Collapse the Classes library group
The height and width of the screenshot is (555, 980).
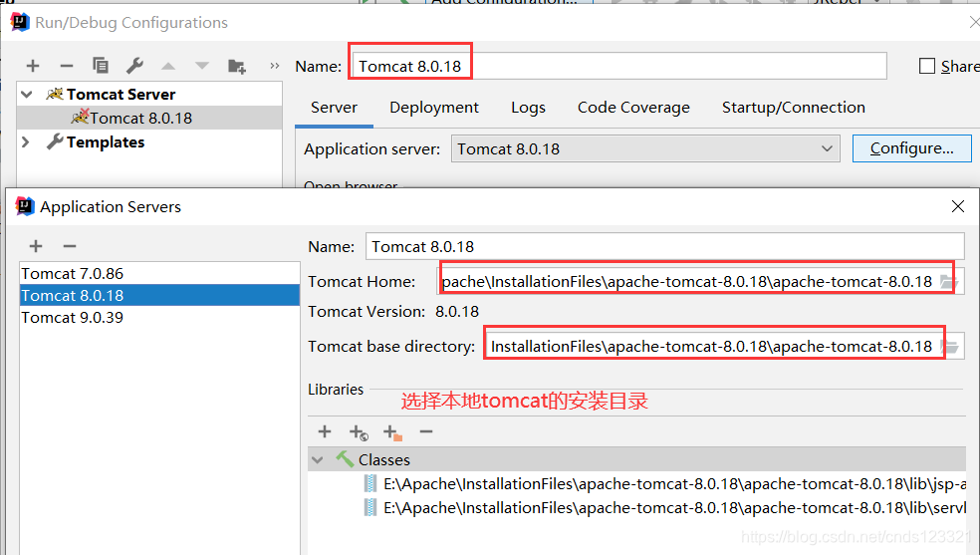tap(318, 460)
